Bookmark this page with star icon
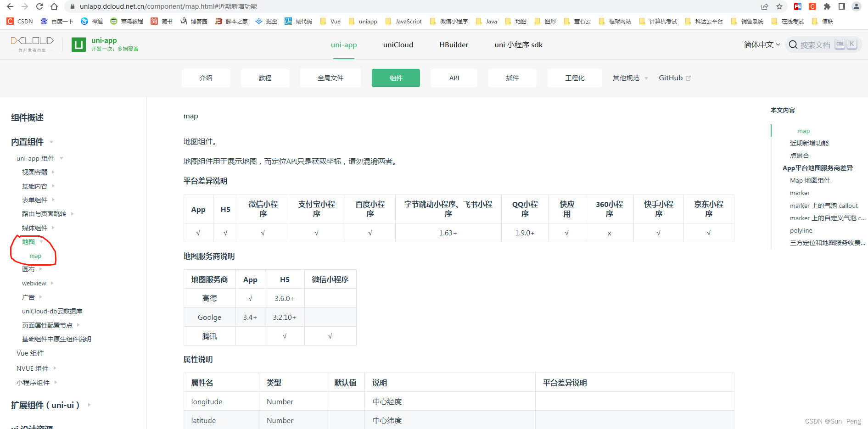Screen dimensions: 868x429 pos(779,6)
